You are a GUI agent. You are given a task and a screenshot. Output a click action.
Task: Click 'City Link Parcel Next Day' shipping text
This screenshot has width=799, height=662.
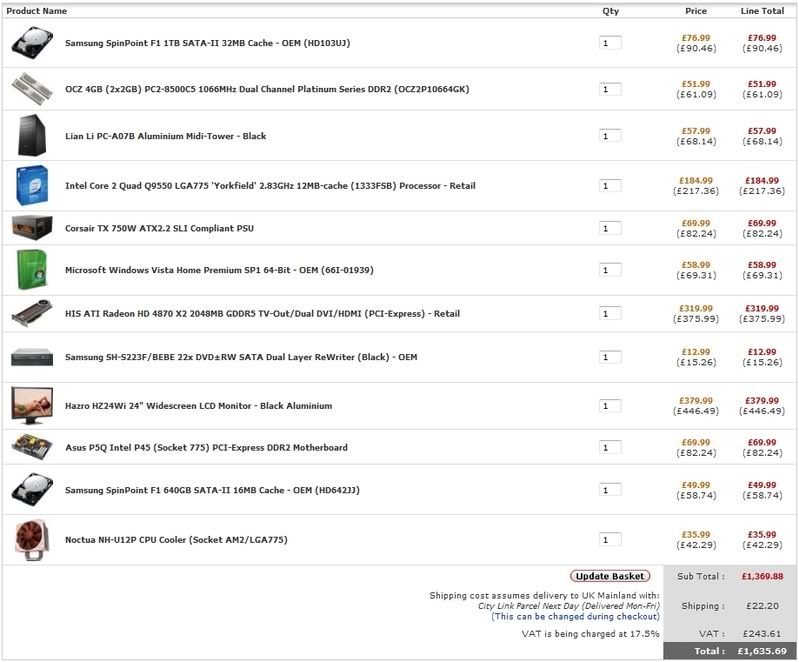tap(569, 606)
